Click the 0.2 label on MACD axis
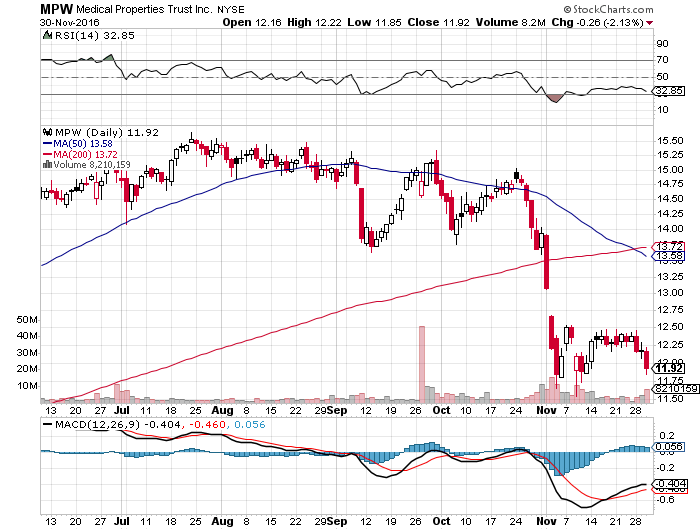700x530 pixels. 667,436
